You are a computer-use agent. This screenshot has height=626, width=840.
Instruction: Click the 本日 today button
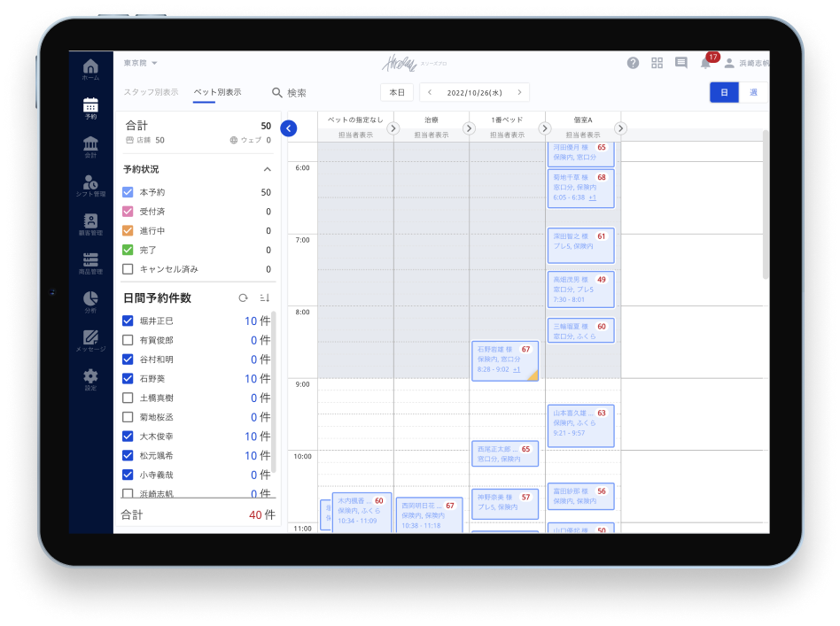(x=397, y=92)
